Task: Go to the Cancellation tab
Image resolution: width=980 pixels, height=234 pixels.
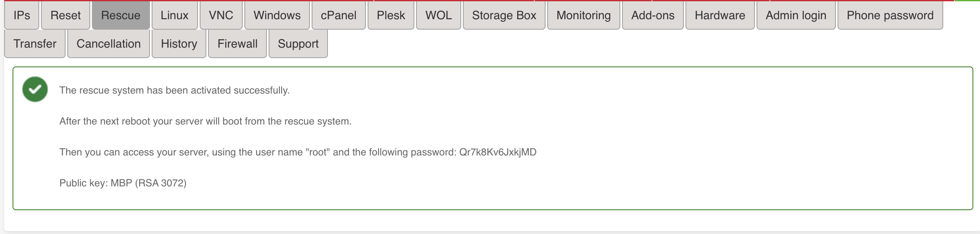Action: pyautogui.click(x=109, y=44)
